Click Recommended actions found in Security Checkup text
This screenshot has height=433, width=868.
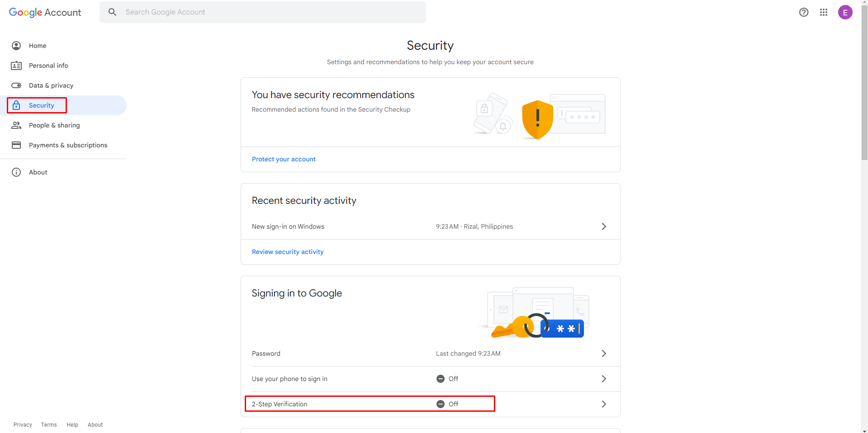331,109
